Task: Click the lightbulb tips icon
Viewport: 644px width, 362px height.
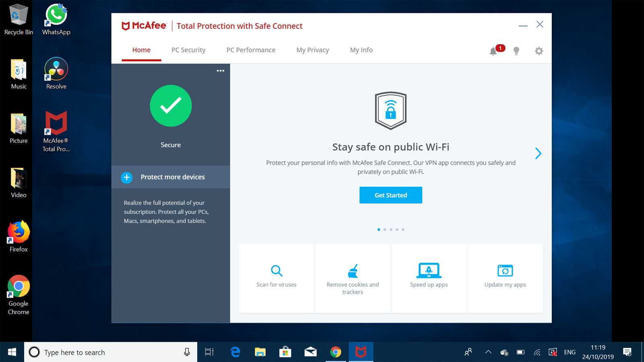Action: pyautogui.click(x=516, y=51)
